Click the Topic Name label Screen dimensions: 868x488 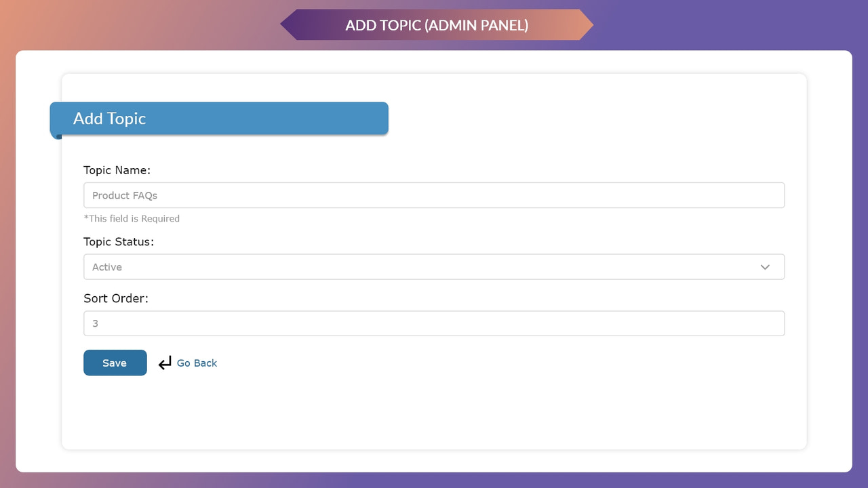point(117,170)
